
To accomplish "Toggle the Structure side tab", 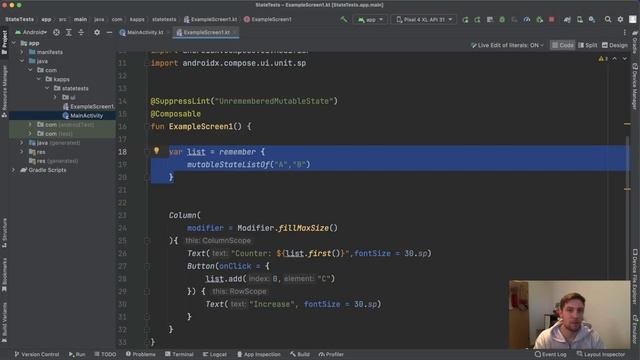I will (x=4, y=233).
